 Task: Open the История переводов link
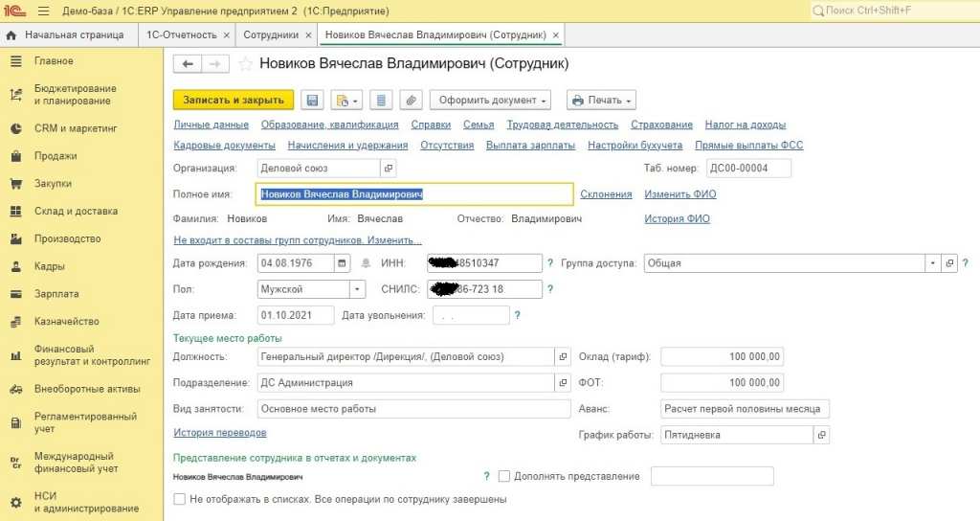tap(220, 432)
